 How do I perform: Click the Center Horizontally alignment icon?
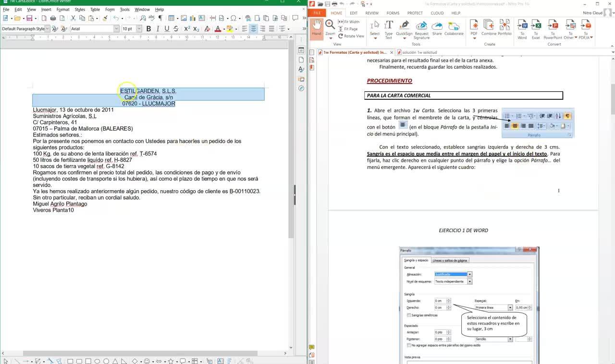pyautogui.click(x=253, y=29)
